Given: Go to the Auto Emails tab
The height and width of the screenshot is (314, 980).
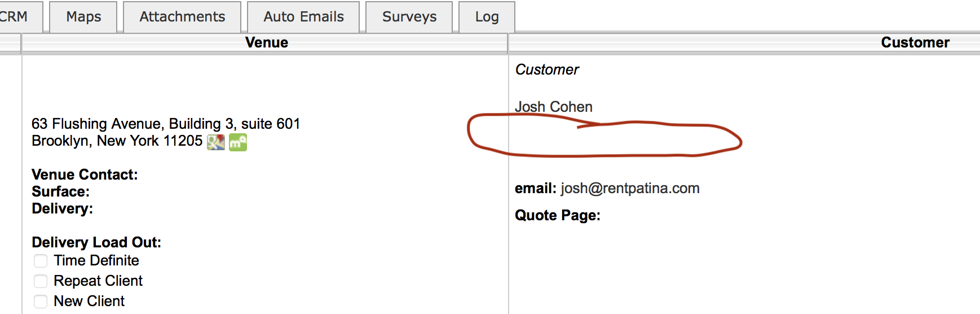Looking at the screenshot, I should pyautogui.click(x=303, y=17).
